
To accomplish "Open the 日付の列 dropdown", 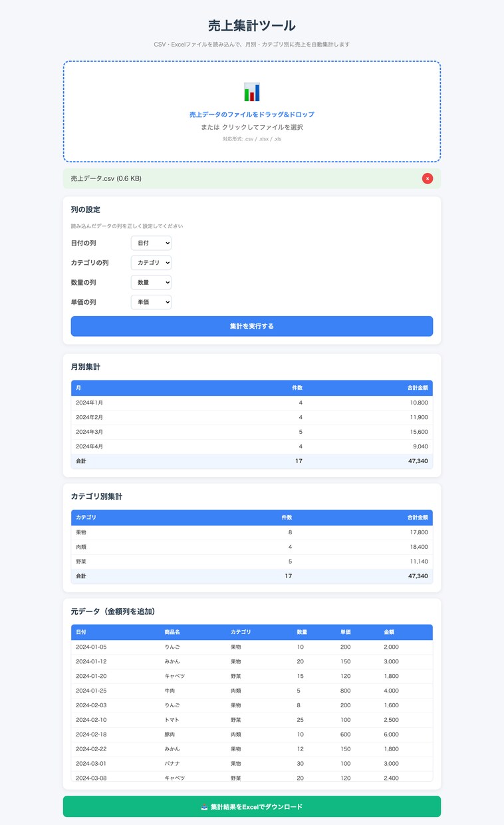I will coord(151,243).
